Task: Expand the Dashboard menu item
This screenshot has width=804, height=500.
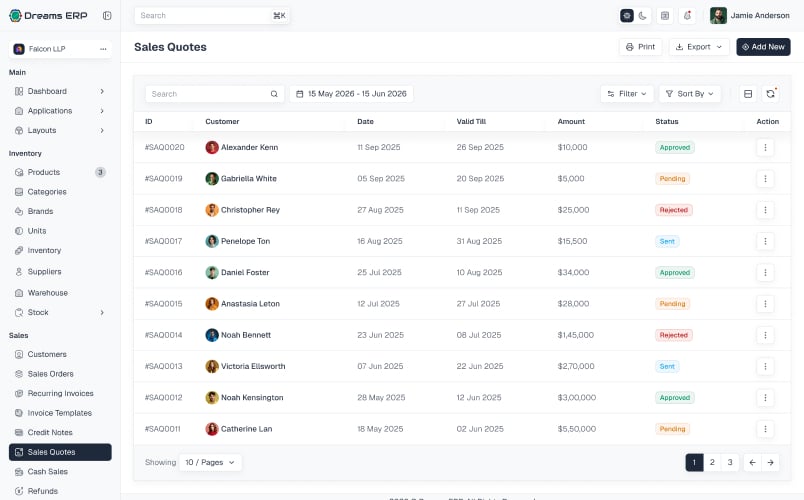Action: (60, 91)
